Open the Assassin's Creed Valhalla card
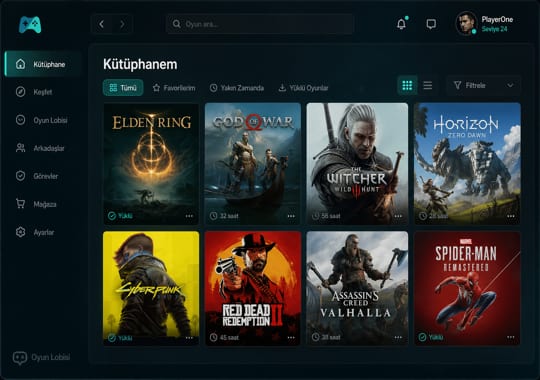The image size is (540, 380). coord(357,288)
